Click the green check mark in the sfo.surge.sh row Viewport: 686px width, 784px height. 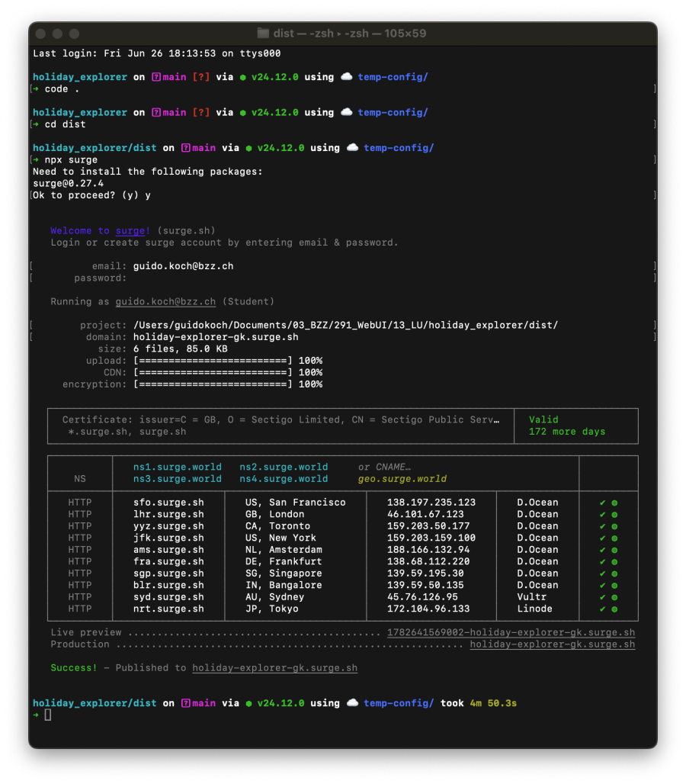603,503
